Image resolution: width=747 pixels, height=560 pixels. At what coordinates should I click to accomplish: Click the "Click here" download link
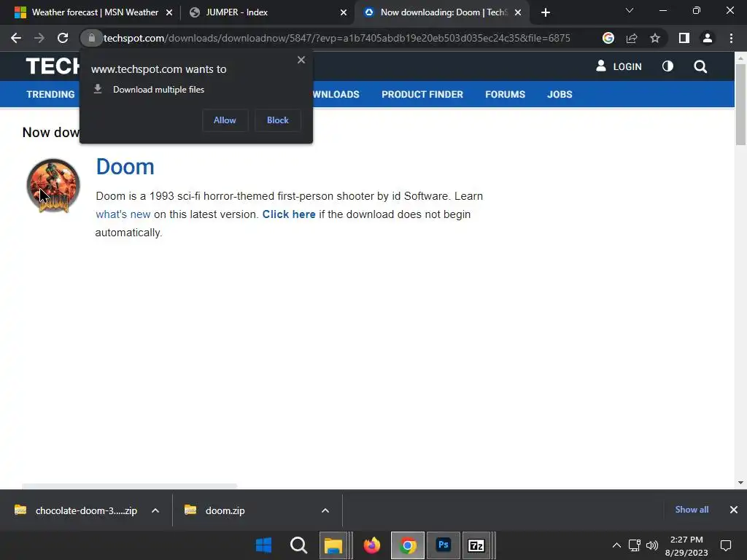[x=289, y=214]
